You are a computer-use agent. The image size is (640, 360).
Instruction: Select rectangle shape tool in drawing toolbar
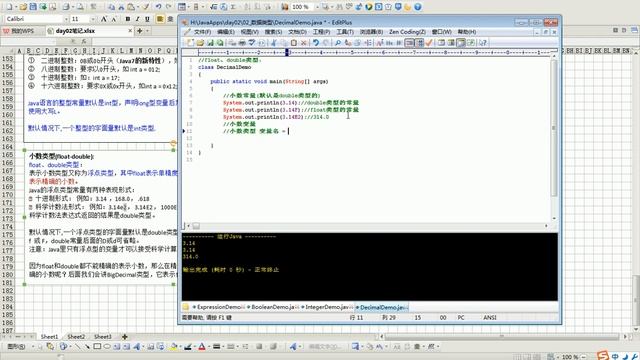[x=97, y=347]
